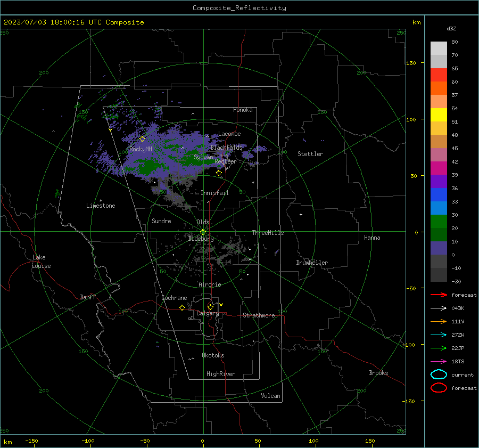The height and width of the screenshot is (448, 479).
Task: Click the yellow V marker beside Calgary
Action: (x=221, y=305)
